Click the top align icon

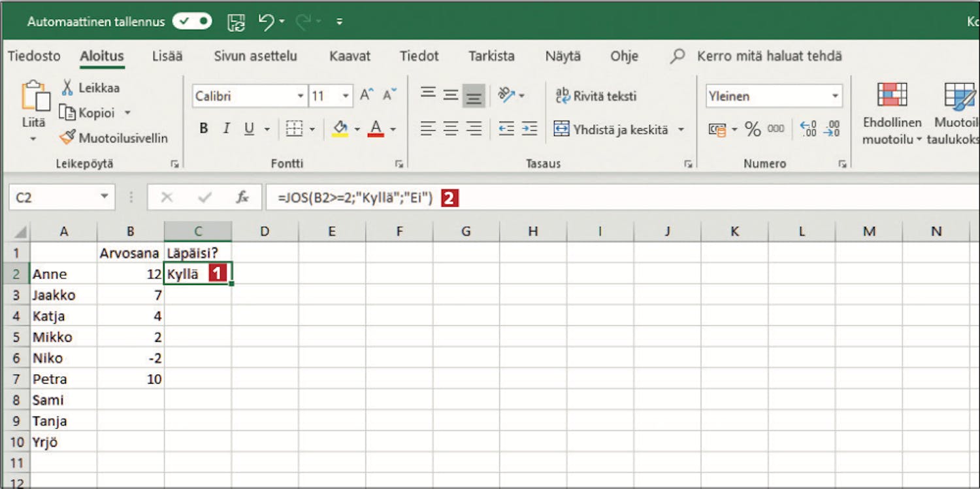click(428, 94)
